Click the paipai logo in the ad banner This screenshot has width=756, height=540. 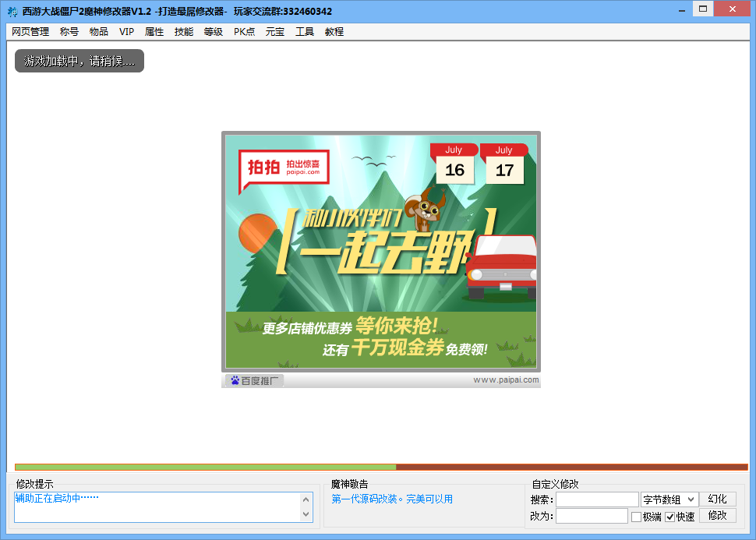280,167
